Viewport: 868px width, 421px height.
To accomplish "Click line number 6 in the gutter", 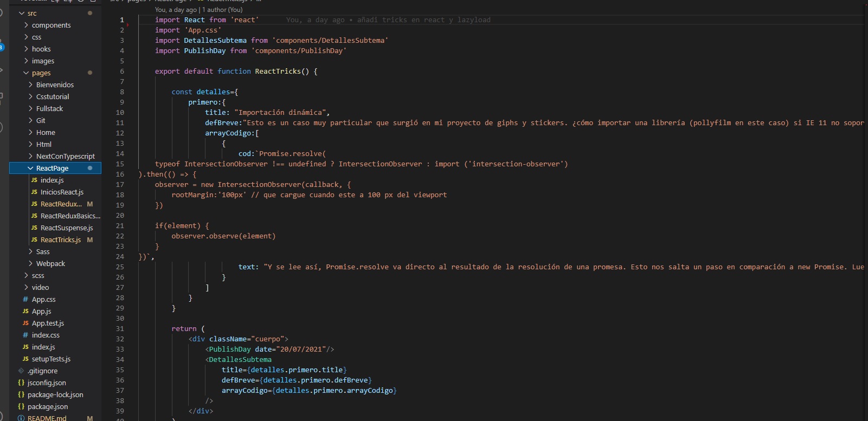I will [122, 71].
